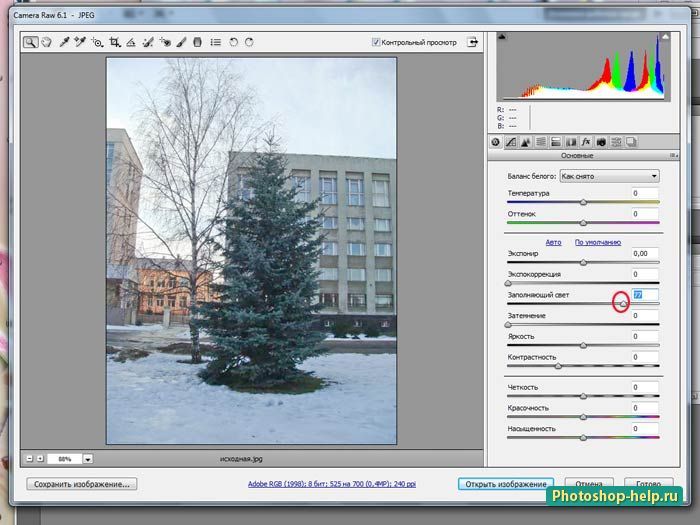The height and width of the screenshot is (525, 700).
Task: Click the Насыщенность value field
Action: pyautogui.click(x=645, y=429)
